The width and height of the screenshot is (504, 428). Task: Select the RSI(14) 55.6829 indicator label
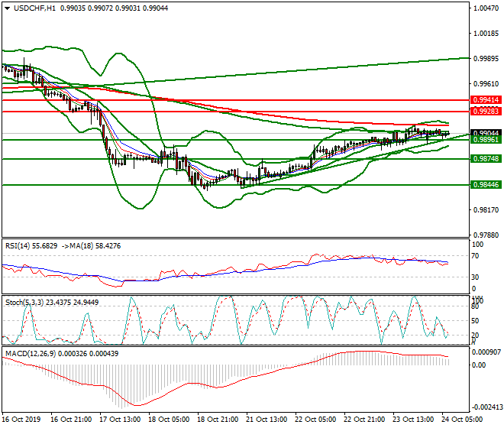pyautogui.click(x=31, y=246)
